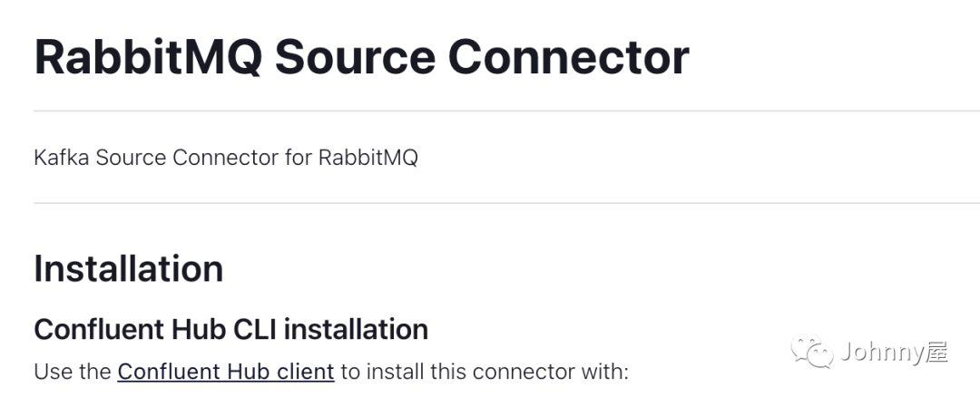
Task: Click the Johnny屋 watermark text
Action: [x=894, y=352]
